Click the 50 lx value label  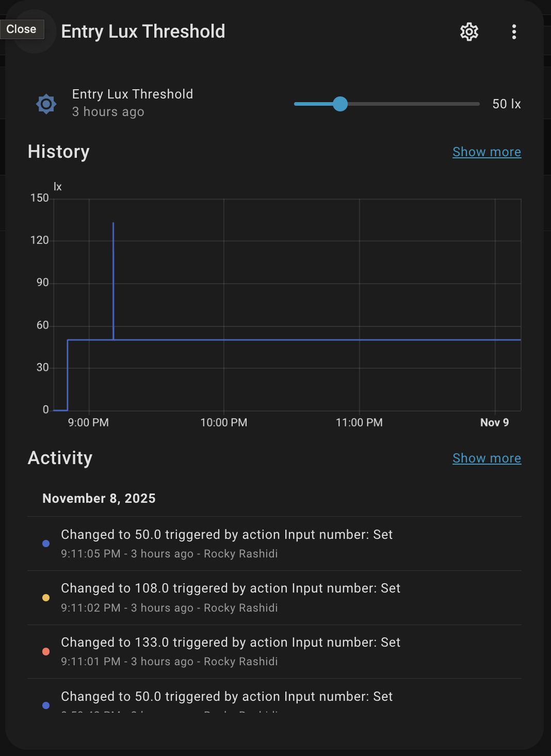click(506, 104)
